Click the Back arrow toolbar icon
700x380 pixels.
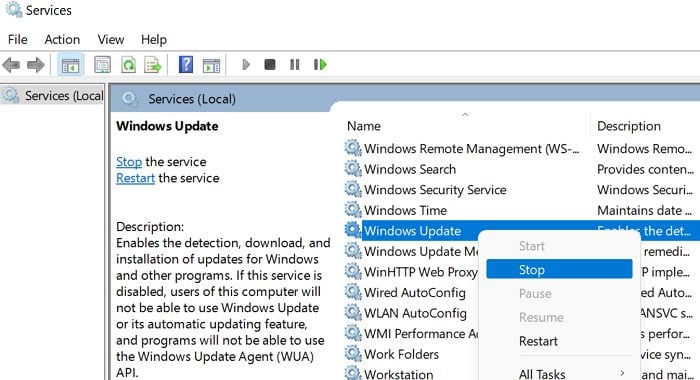point(11,65)
